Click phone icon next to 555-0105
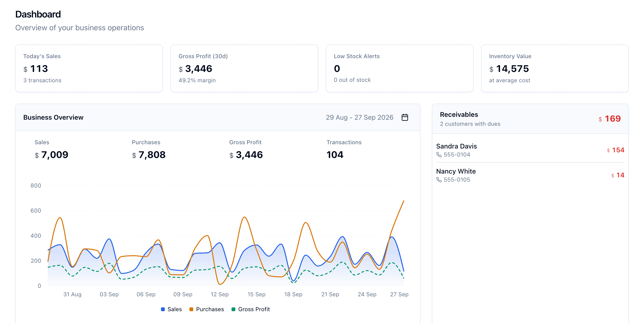644x323 pixels. (x=439, y=180)
